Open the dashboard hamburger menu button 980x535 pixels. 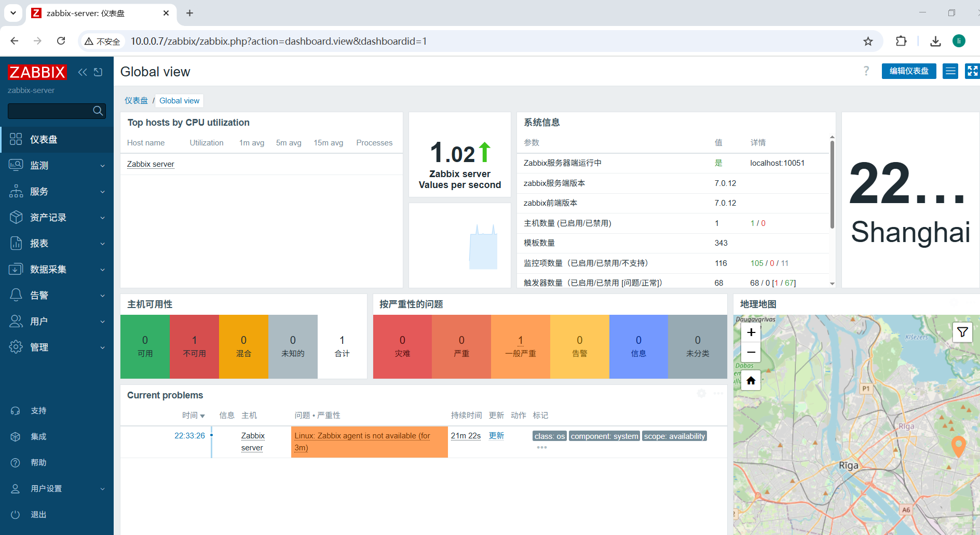[951, 71]
